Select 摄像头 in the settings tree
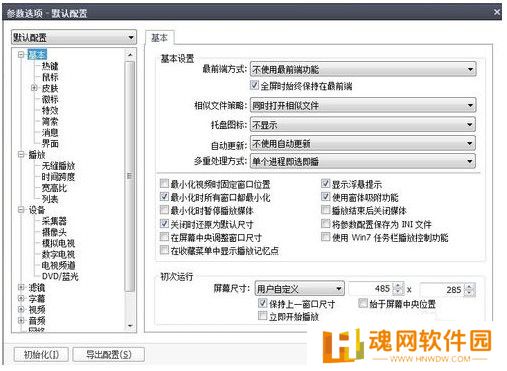This screenshot has height=371, width=507. click(x=54, y=232)
